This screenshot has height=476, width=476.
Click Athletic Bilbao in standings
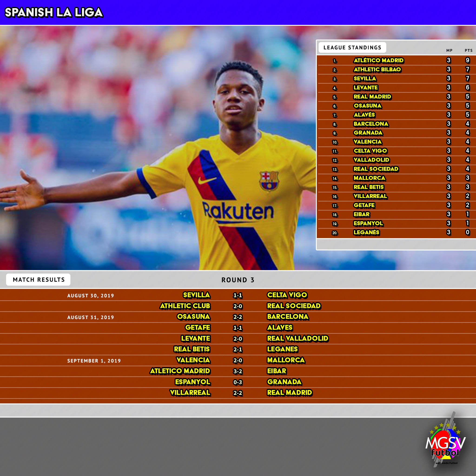pyautogui.click(x=377, y=69)
